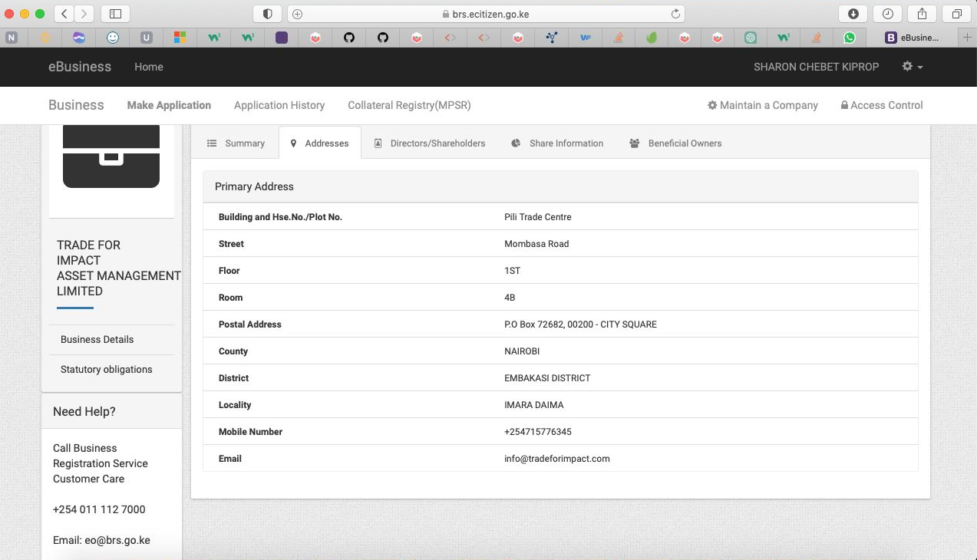Open the GitHub pinned tab icon
977x560 pixels.
349,38
